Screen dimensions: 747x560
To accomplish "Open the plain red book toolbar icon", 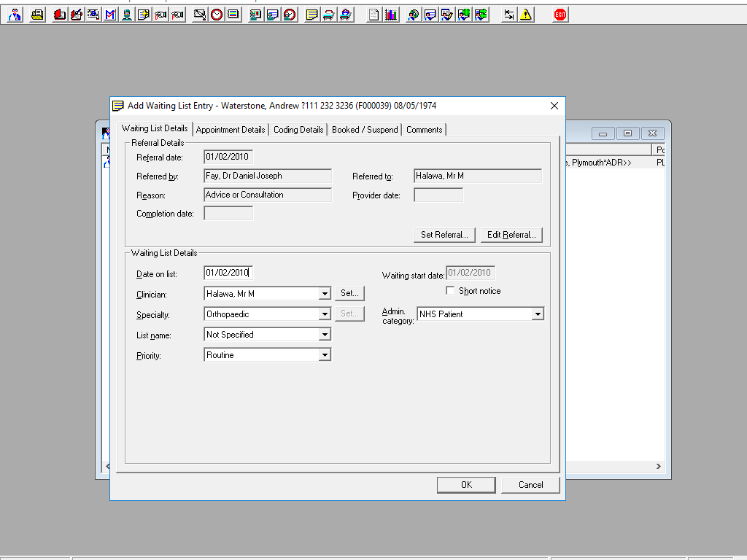I will 60,15.
